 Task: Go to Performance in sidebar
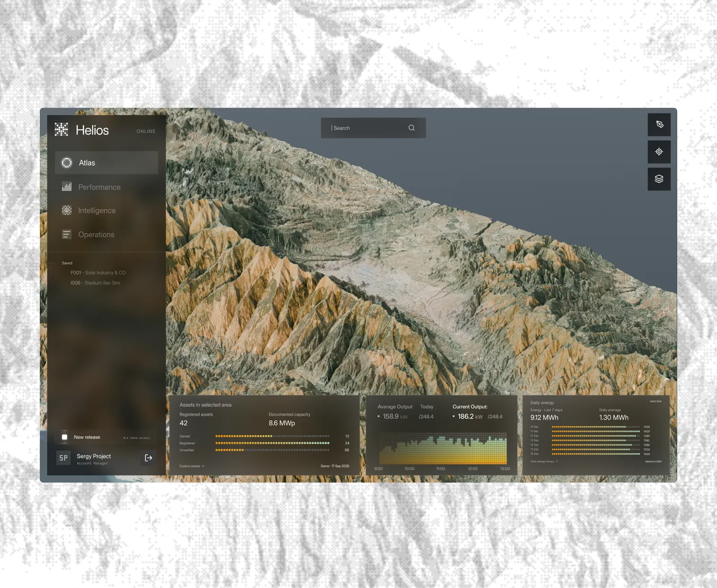click(99, 187)
